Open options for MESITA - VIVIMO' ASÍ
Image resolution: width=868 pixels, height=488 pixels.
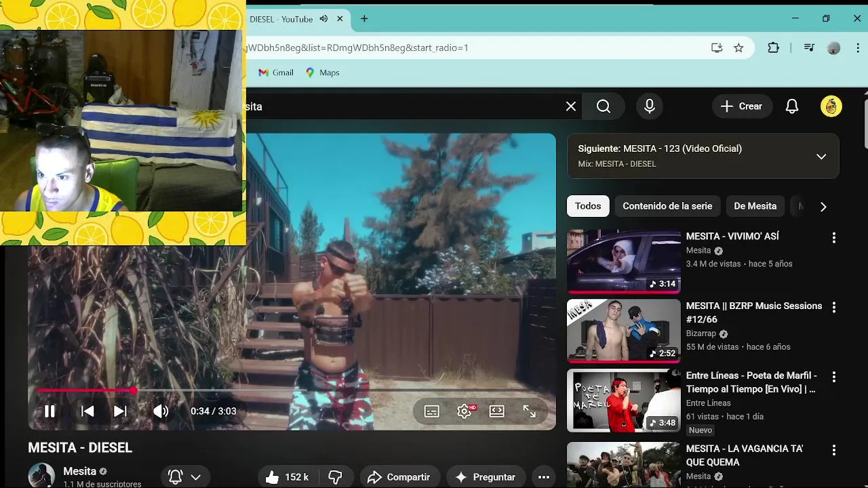(834, 238)
